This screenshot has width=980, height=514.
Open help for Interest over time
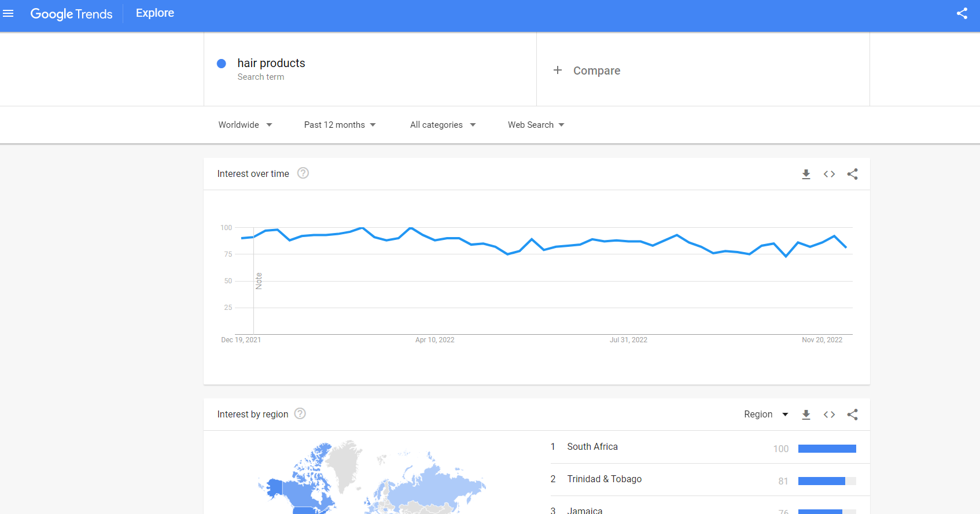pyautogui.click(x=303, y=173)
